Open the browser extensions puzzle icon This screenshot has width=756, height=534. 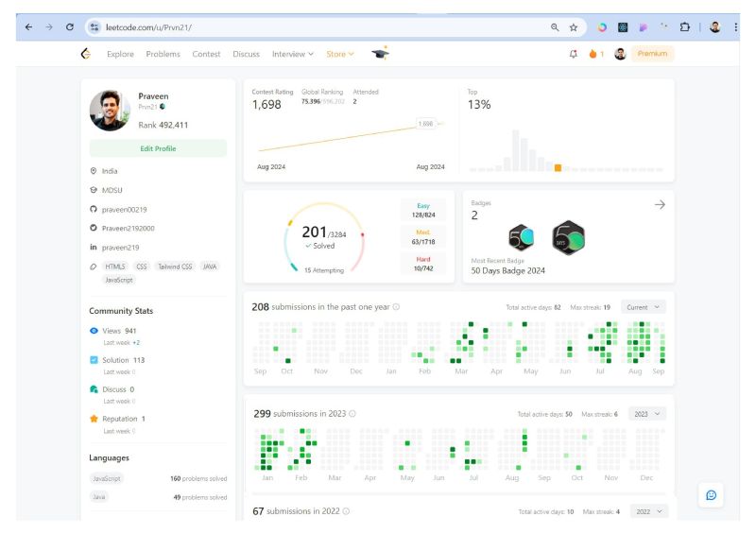tap(684, 27)
